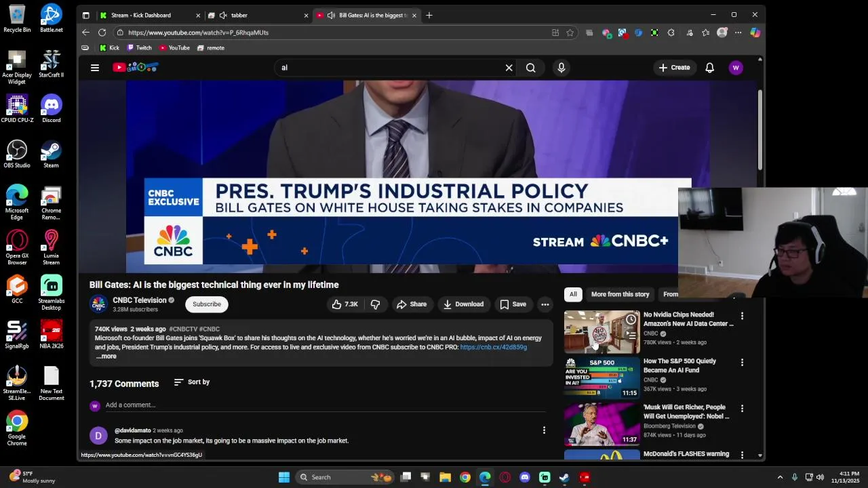
Task: Open Windows Start menu
Action: click(284, 477)
